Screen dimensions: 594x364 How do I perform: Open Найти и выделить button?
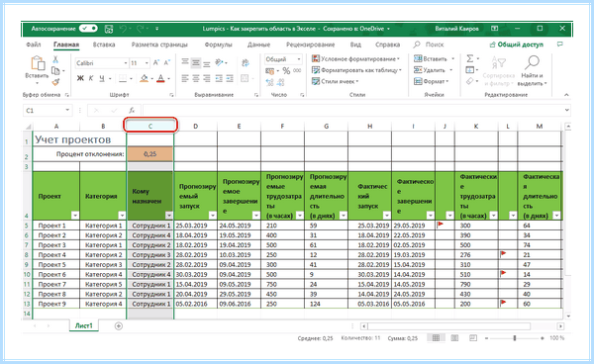click(x=532, y=71)
